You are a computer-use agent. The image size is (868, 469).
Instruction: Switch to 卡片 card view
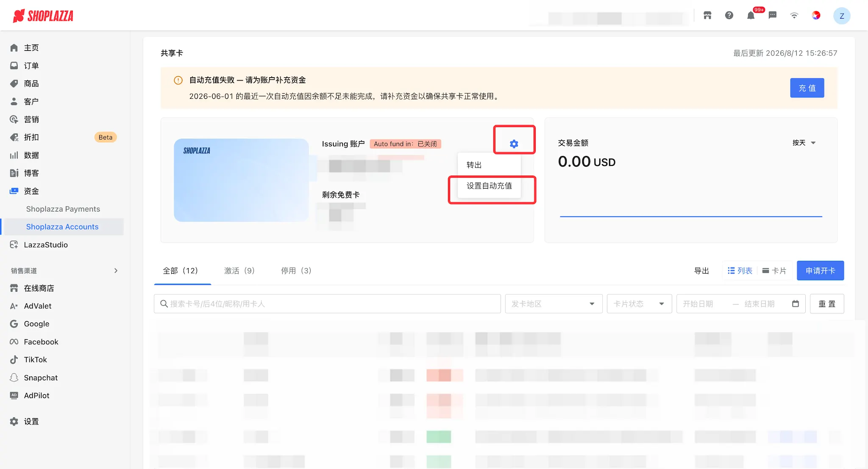774,271
